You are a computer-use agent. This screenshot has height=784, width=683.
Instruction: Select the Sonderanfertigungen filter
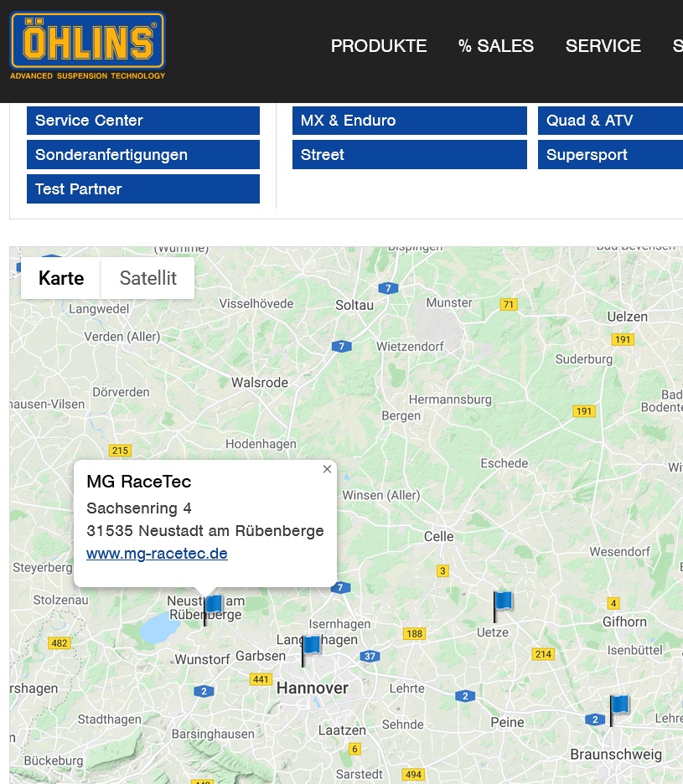coord(143,155)
